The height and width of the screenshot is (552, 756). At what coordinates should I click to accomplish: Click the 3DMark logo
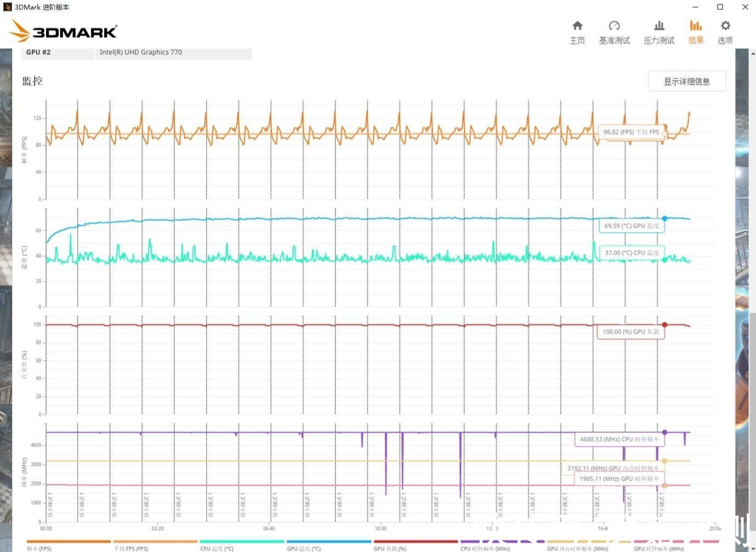(64, 31)
